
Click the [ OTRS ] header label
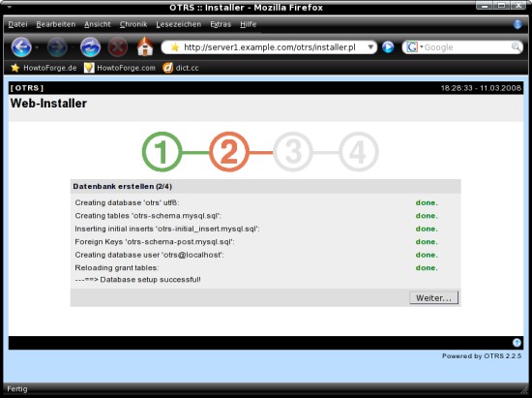point(27,88)
